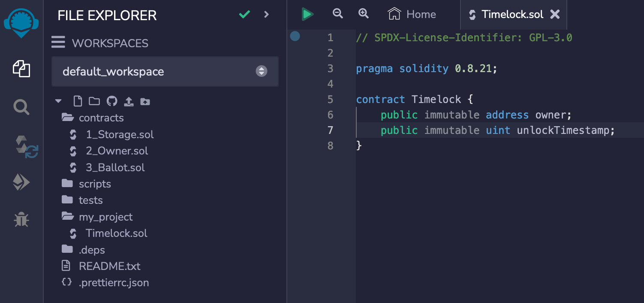Screen dimensions: 644x303
Task: Open the README.txt file
Action: (110, 266)
